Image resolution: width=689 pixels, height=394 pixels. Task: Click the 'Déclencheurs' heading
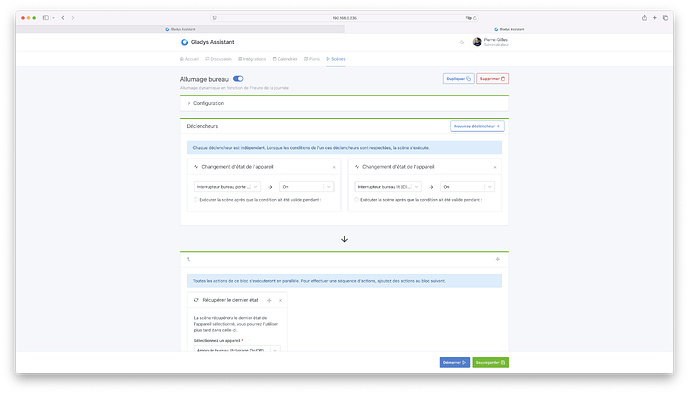pyautogui.click(x=202, y=126)
